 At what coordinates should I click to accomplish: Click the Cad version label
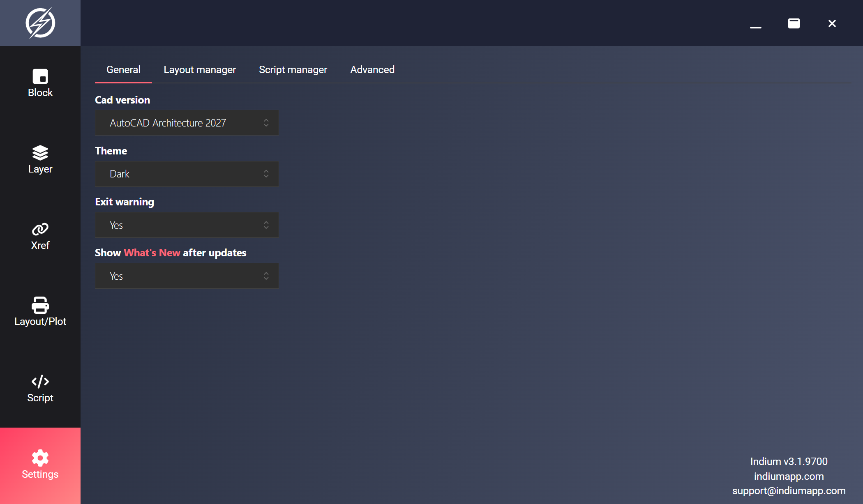point(122,100)
